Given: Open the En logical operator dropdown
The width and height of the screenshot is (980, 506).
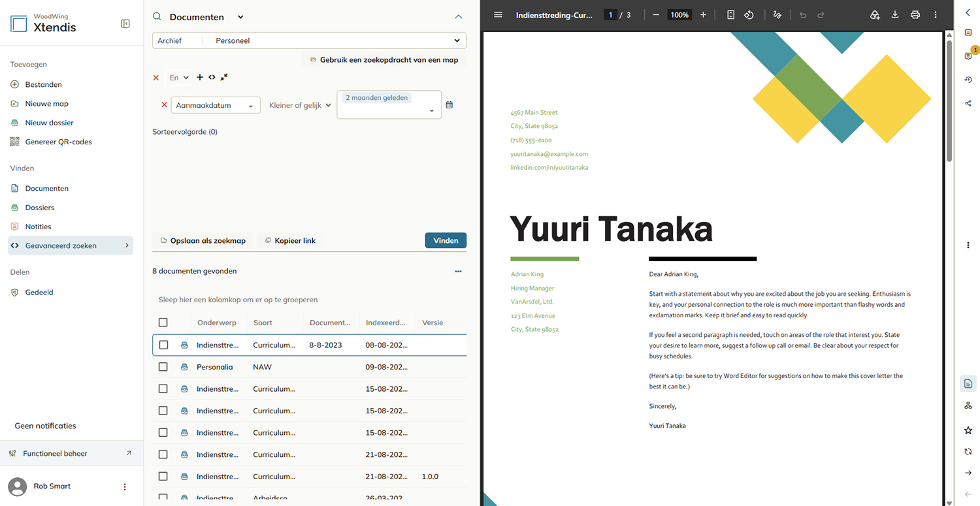Looking at the screenshot, I should tap(178, 78).
